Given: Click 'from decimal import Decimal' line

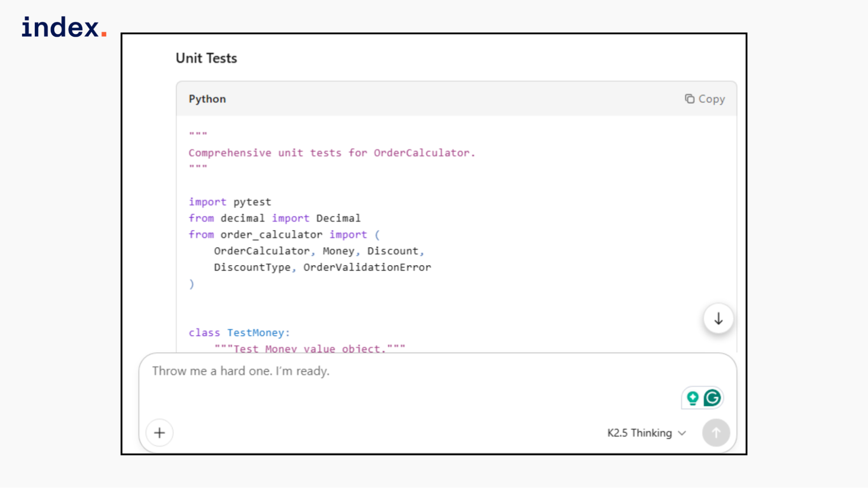Looking at the screenshot, I should coord(274,218).
